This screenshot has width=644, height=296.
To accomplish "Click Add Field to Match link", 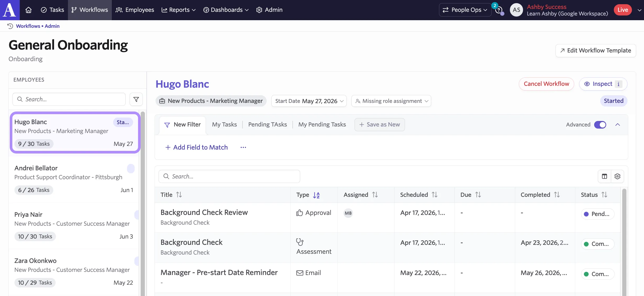I will pos(197,147).
